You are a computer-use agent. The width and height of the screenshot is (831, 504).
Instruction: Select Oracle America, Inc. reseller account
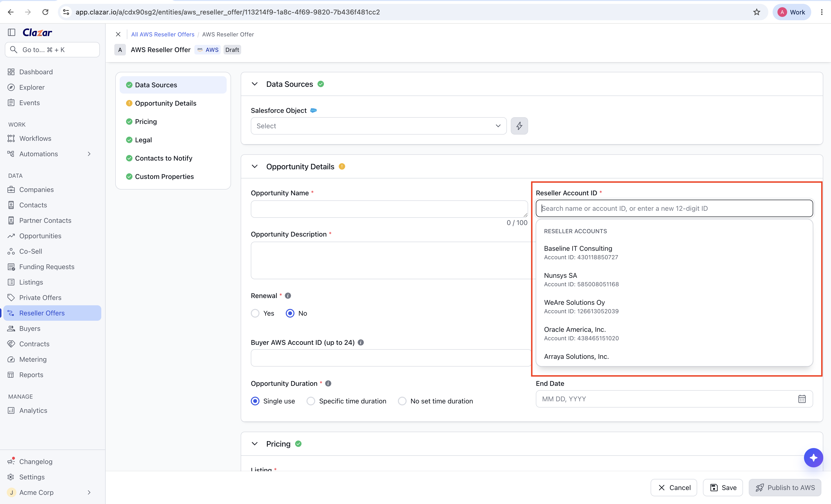(674, 333)
